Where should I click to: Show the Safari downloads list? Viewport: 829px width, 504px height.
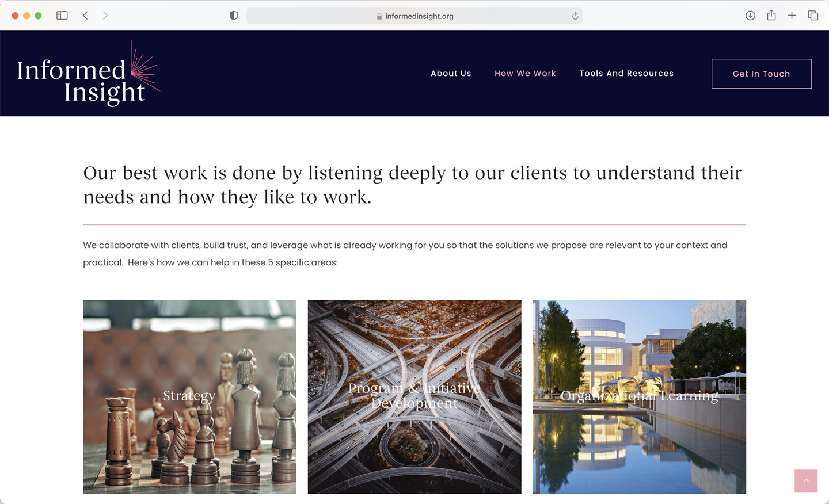pyautogui.click(x=750, y=16)
